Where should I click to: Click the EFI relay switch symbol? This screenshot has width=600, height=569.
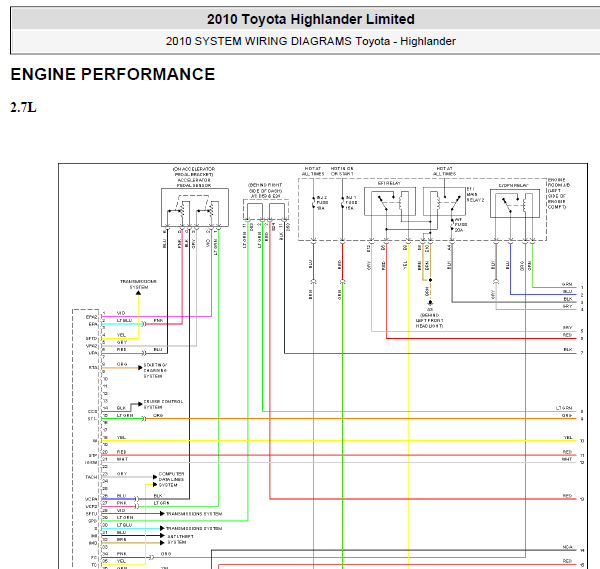[x=383, y=203]
